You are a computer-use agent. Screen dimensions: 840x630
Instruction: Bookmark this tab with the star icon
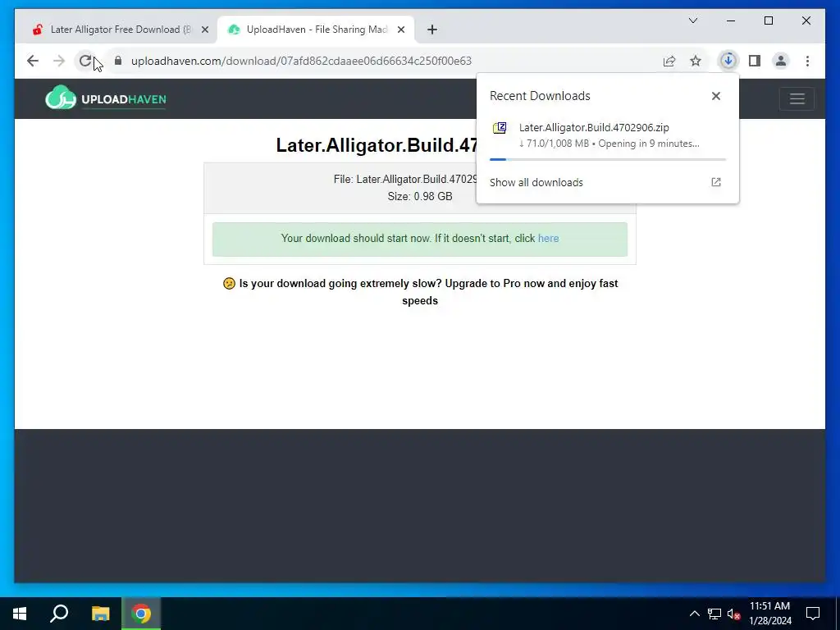tap(696, 61)
